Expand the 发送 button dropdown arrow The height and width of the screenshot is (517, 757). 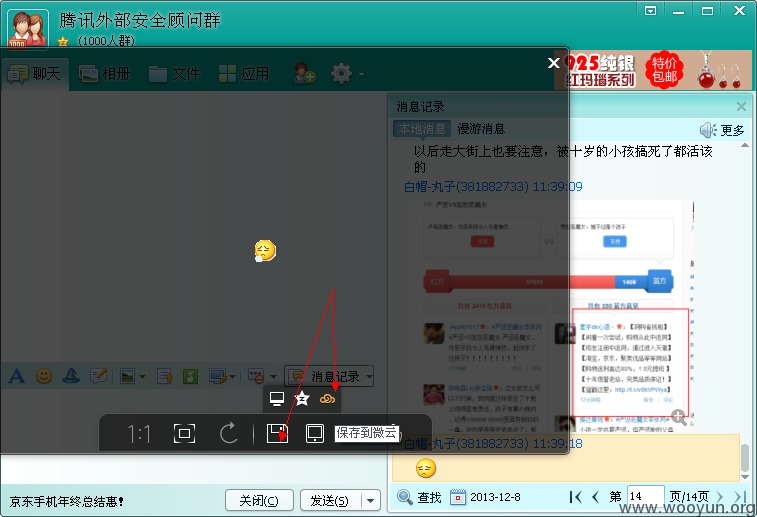(370, 501)
